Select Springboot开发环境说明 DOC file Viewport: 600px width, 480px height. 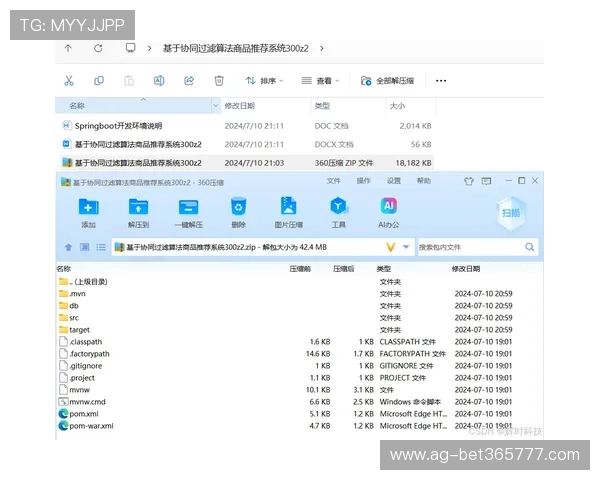[247, 126]
